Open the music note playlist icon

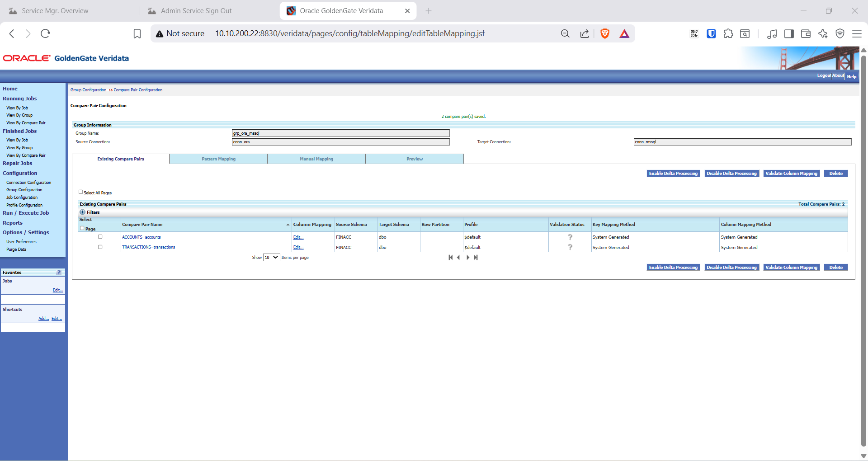pyautogui.click(x=772, y=33)
